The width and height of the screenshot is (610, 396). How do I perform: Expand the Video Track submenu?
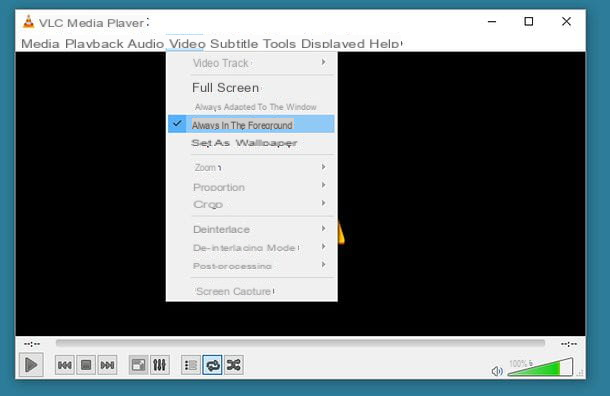click(251, 63)
